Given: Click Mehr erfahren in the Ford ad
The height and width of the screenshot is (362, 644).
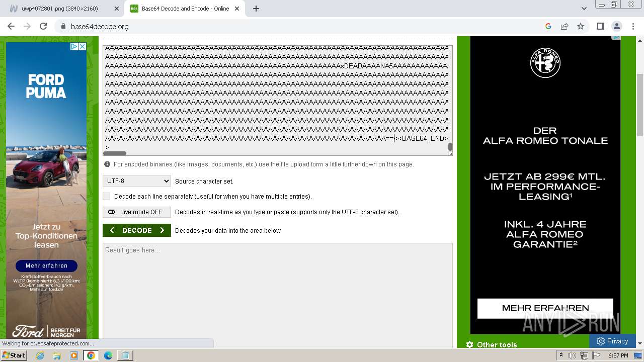Looking at the screenshot, I should pyautogui.click(x=46, y=265).
